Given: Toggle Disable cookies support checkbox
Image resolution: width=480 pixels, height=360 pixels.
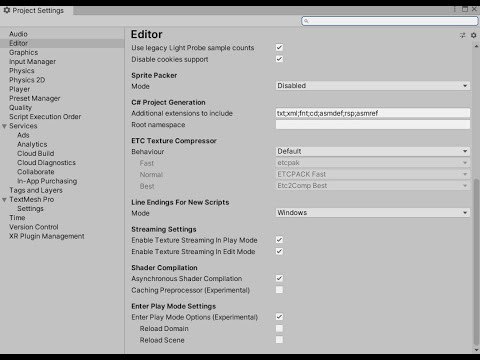Looking at the screenshot, I should 279,59.
